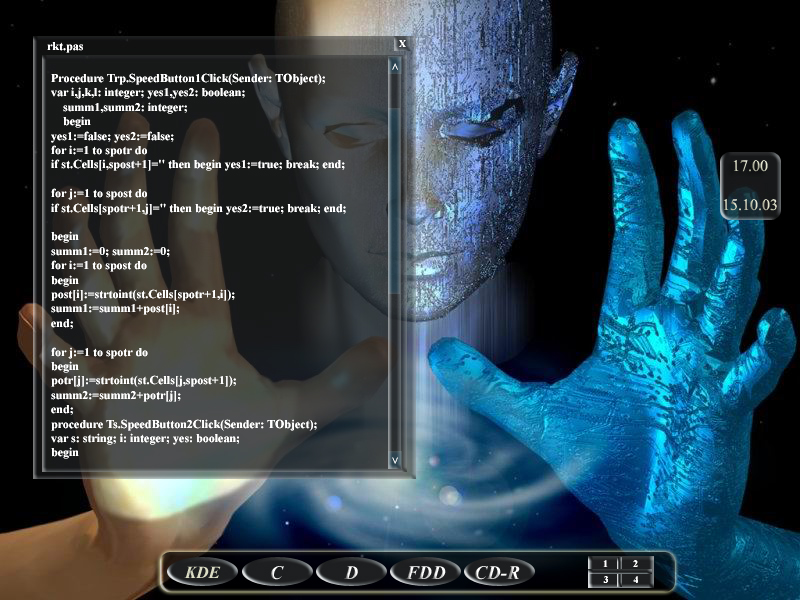Open drive D from the dock
This screenshot has height=600, width=800.
(x=351, y=573)
